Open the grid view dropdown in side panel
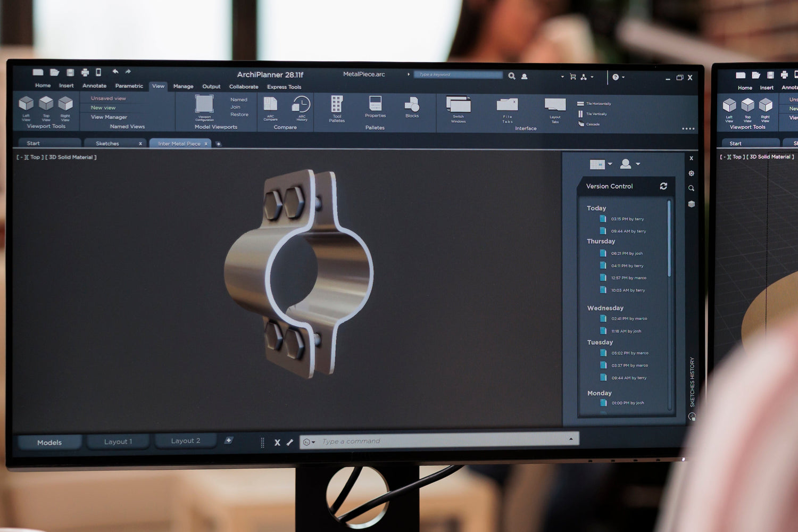This screenshot has width=798, height=532. [601, 164]
